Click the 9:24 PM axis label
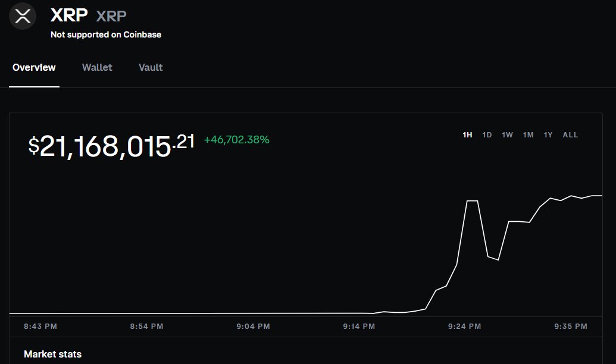This screenshot has height=364, width=616. (x=464, y=327)
